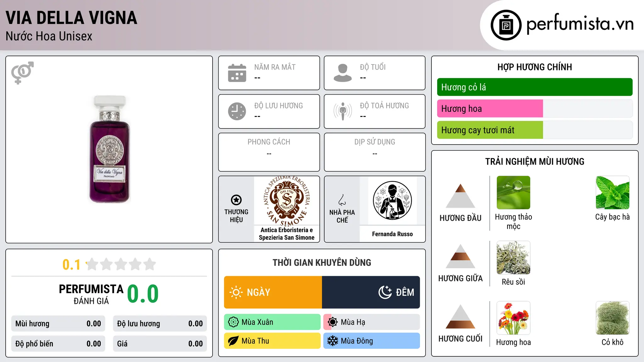Click the VIA DELLA VIGNA title

pos(71,18)
